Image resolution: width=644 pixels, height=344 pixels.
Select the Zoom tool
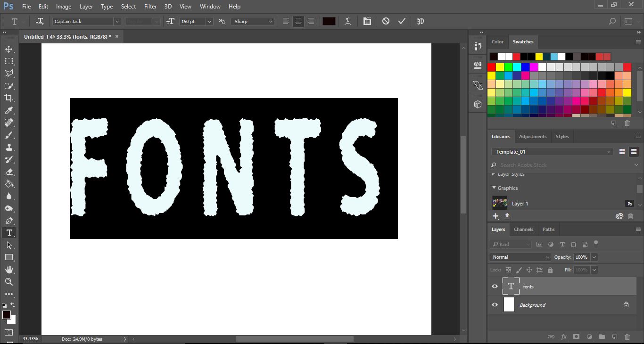(x=9, y=282)
